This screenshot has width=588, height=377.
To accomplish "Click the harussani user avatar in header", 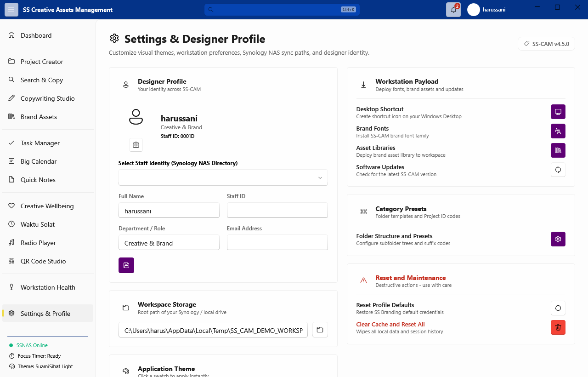I will pos(474,10).
